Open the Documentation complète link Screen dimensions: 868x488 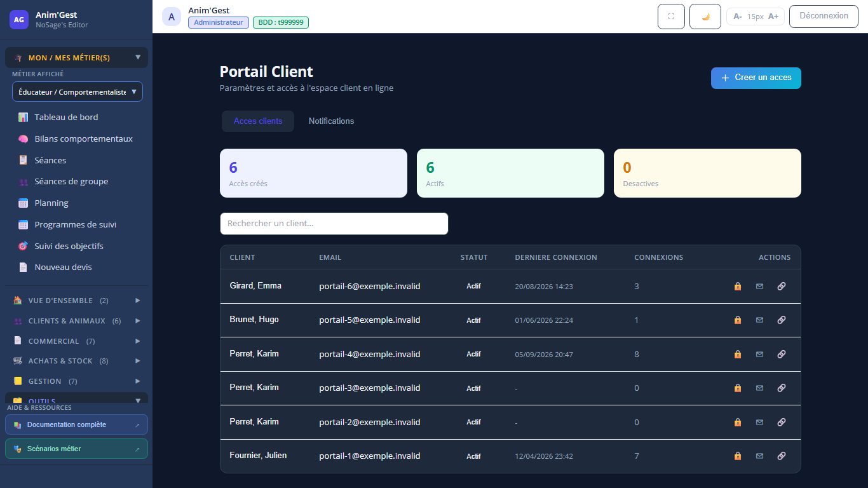tap(76, 424)
